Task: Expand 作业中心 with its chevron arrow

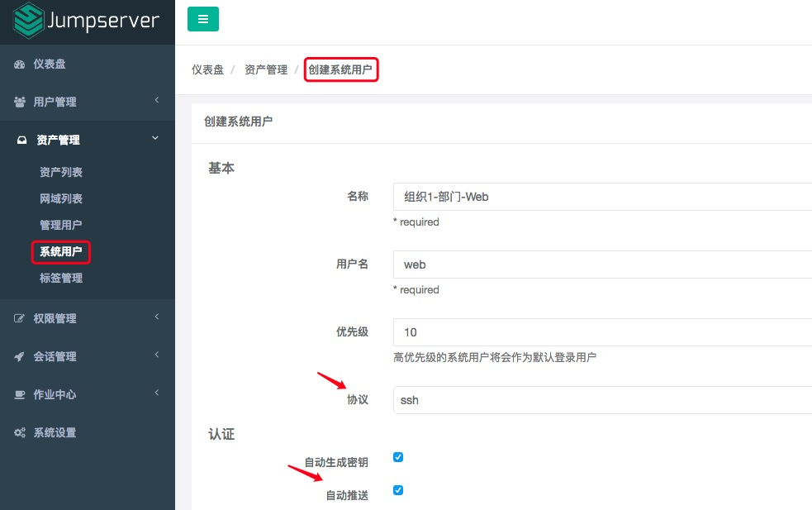Action: [x=156, y=393]
